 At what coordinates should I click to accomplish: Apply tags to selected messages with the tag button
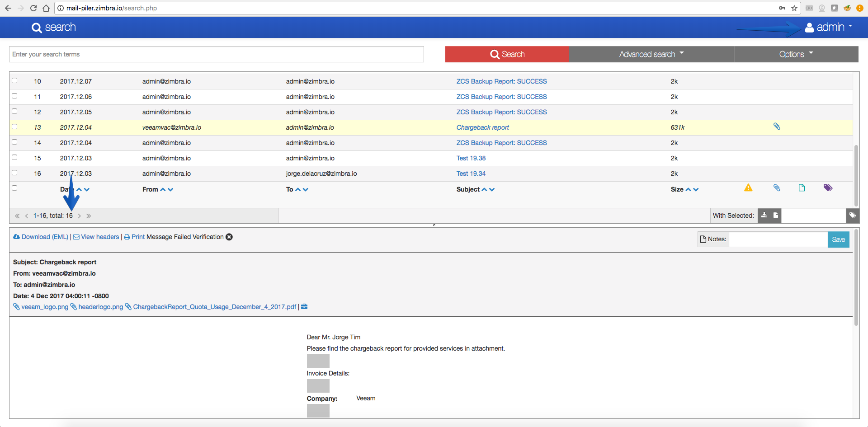(x=853, y=216)
